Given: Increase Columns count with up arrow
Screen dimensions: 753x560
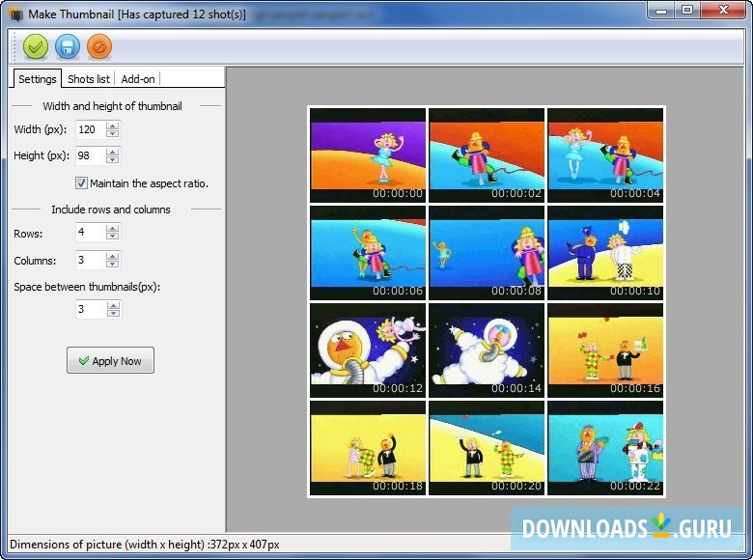Looking at the screenshot, I should pyautogui.click(x=113, y=256).
